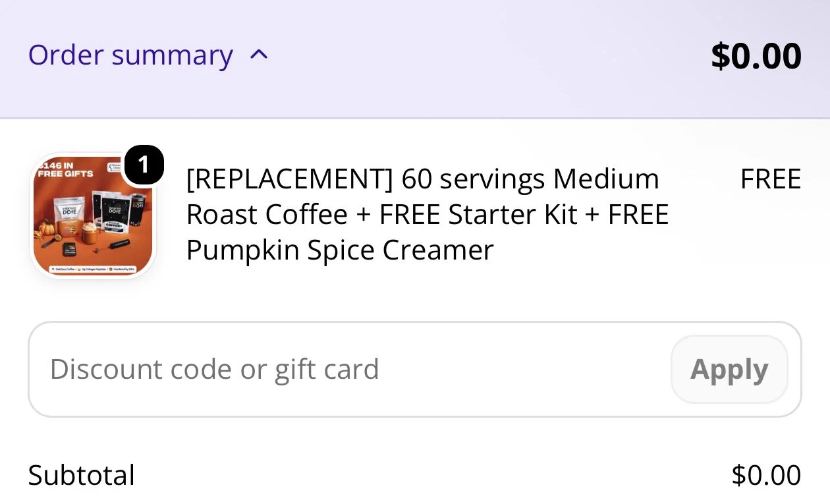The width and height of the screenshot is (830, 504).
Task: Click the FREE price label for the item
Action: (771, 179)
